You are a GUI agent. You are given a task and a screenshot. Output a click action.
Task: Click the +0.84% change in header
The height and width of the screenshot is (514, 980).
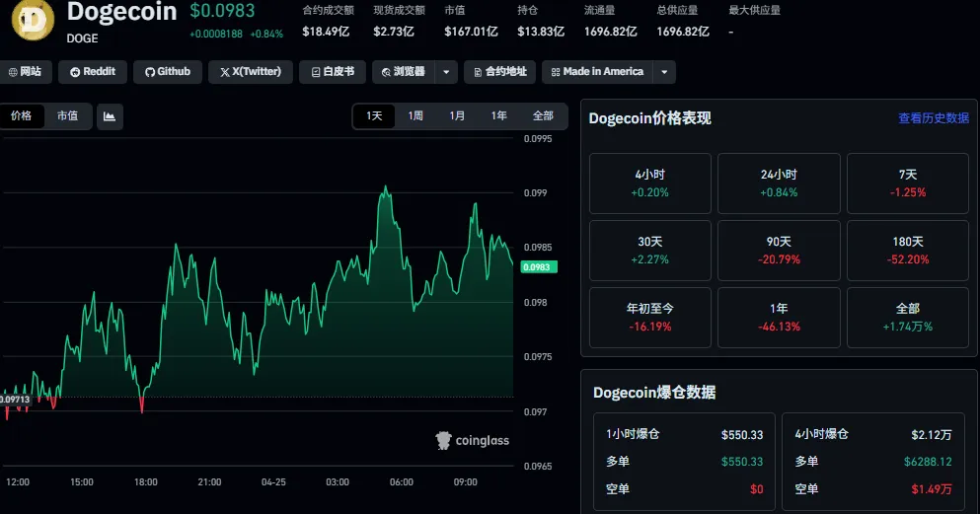tap(266, 34)
